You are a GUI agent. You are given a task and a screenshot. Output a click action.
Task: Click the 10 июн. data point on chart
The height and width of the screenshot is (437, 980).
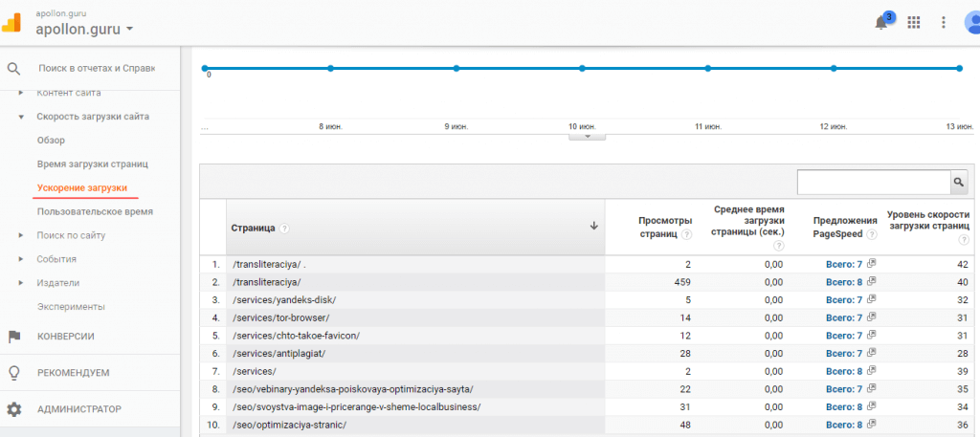[582, 68]
